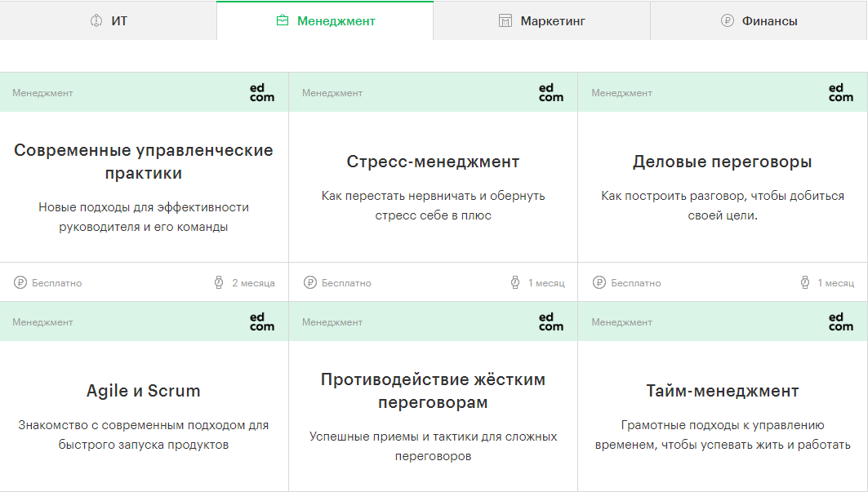Click edcom logo on Agile и Scrum card
868x492 pixels.
[x=262, y=321]
